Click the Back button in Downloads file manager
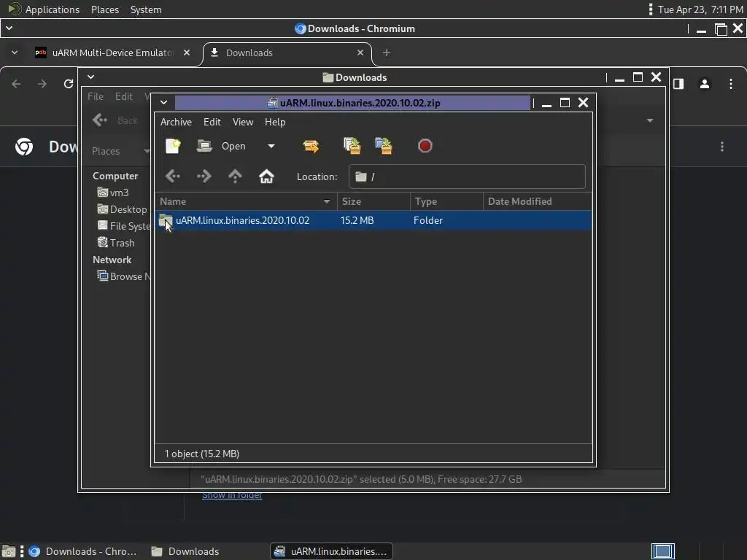 pos(115,120)
